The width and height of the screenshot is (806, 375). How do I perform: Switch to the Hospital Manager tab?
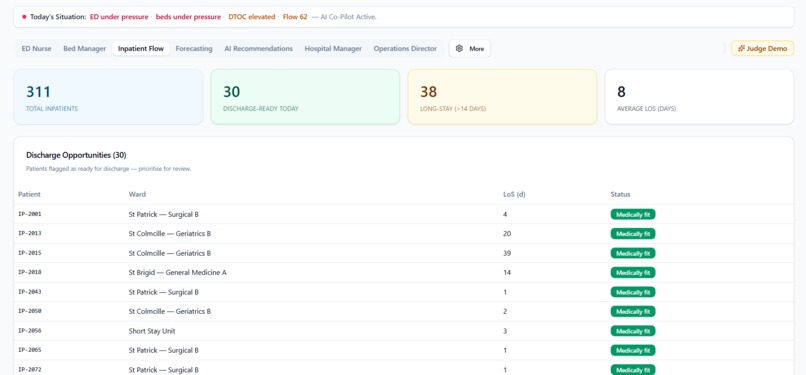[333, 49]
